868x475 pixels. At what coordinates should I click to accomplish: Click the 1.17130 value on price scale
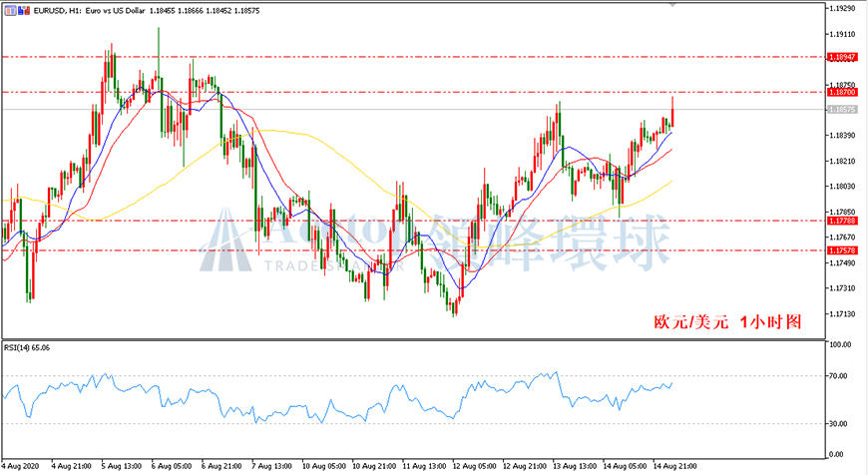(841, 314)
